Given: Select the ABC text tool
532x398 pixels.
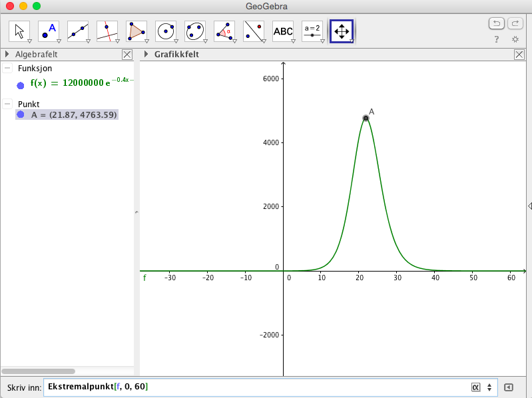Looking at the screenshot, I should (282, 31).
